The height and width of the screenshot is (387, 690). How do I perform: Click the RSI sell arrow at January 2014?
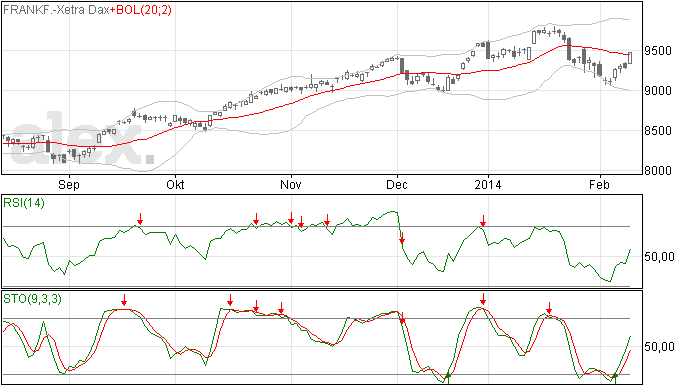483,221
